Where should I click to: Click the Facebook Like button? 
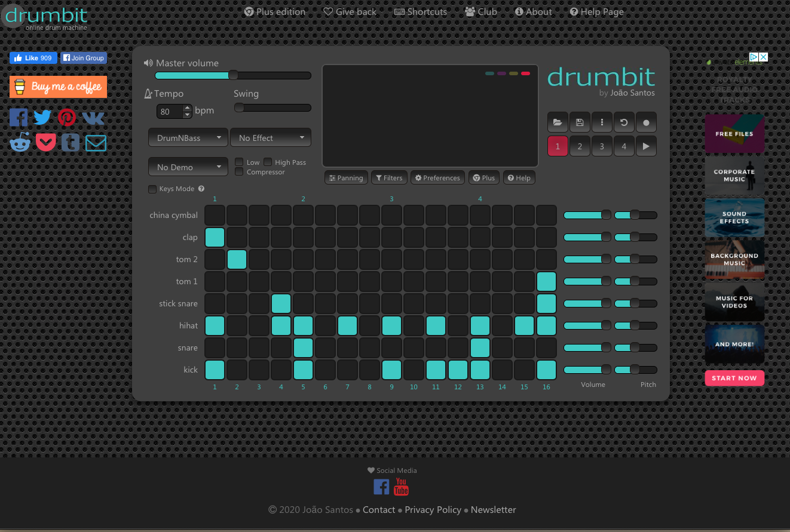point(33,58)
